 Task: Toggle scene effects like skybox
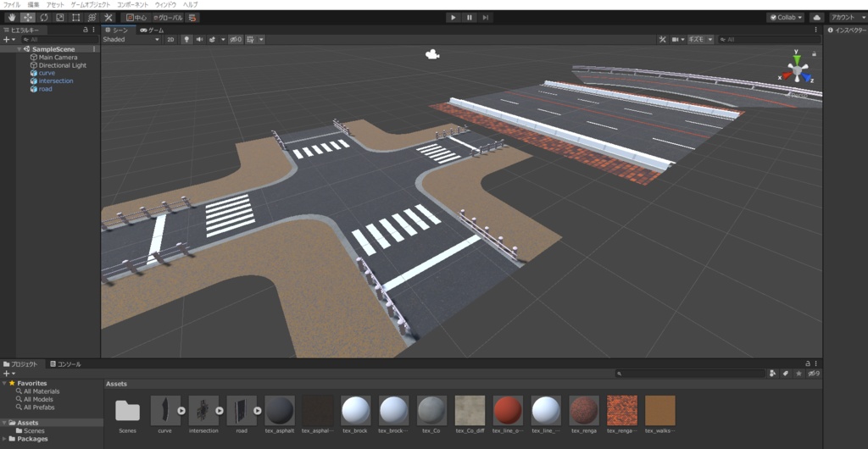[212, 40]
